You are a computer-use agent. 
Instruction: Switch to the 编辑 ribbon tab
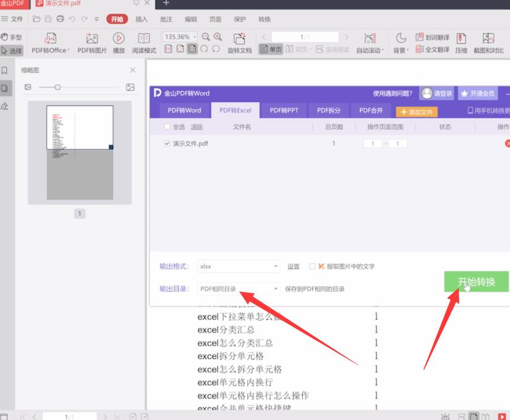click(x=190, y=19)
